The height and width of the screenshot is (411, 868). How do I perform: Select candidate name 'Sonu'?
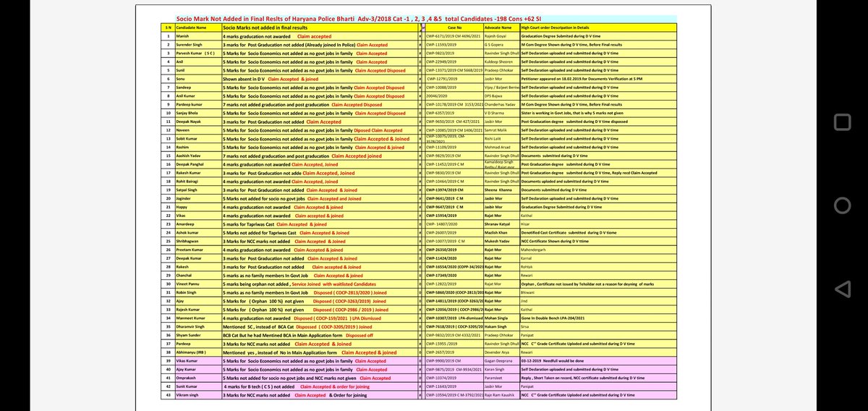coord(182,79)
